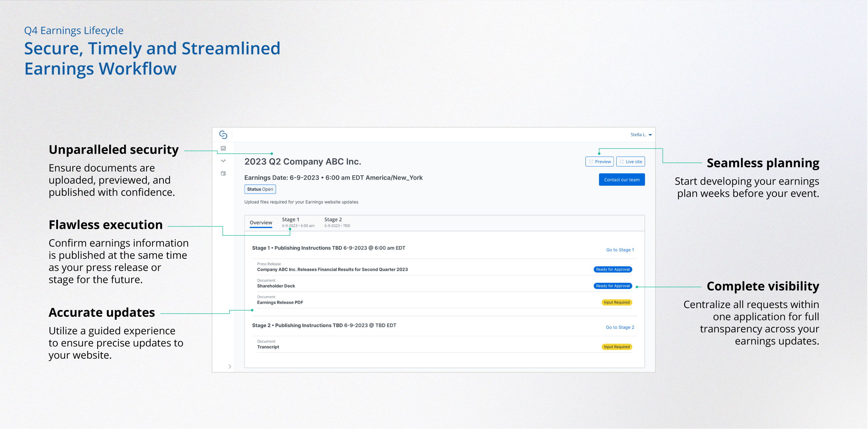
Task: Expand the sidebar with the bottom chevron
Action: tap(229, 366)
